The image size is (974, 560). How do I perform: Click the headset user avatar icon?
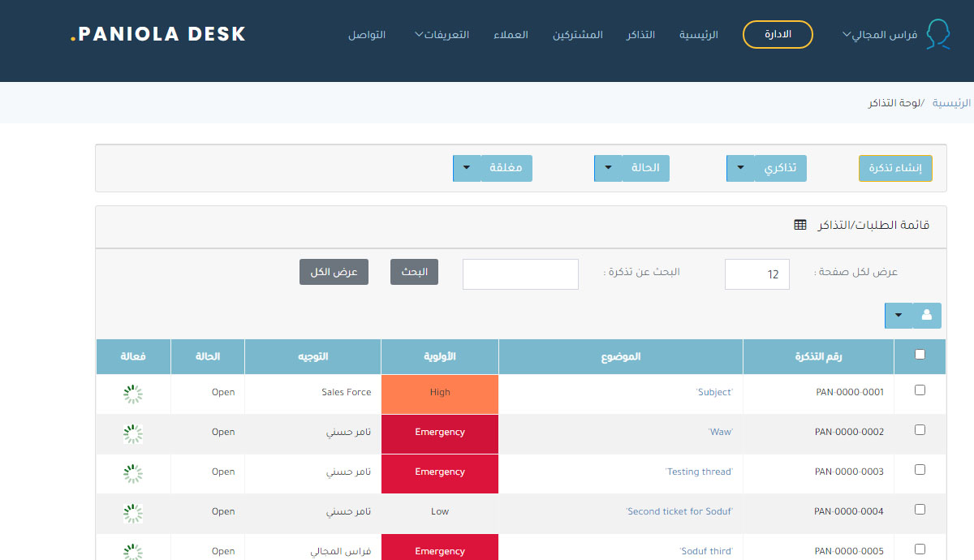938,35
